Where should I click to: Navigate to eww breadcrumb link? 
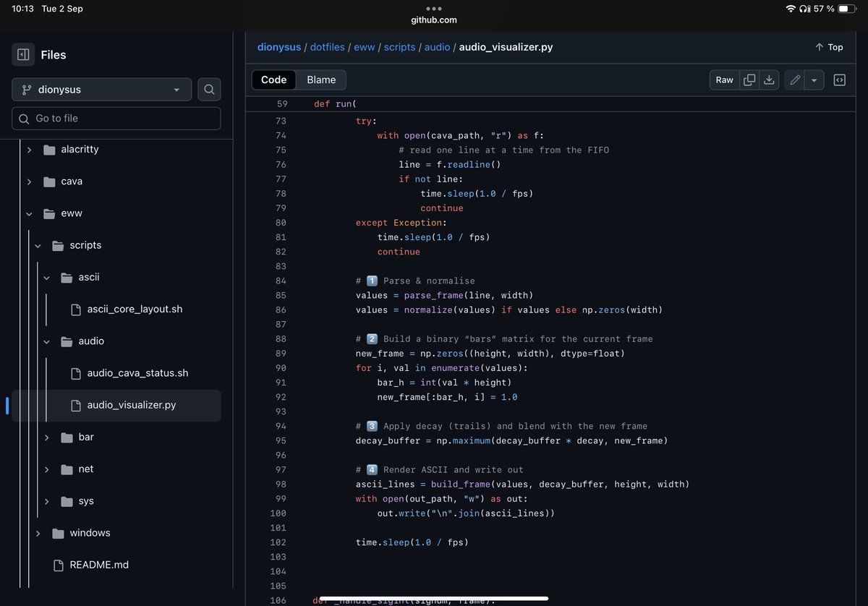365,47
